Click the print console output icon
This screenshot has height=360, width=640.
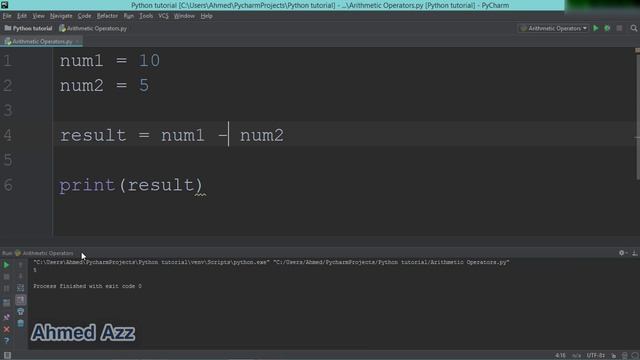(x=20, y=312)
